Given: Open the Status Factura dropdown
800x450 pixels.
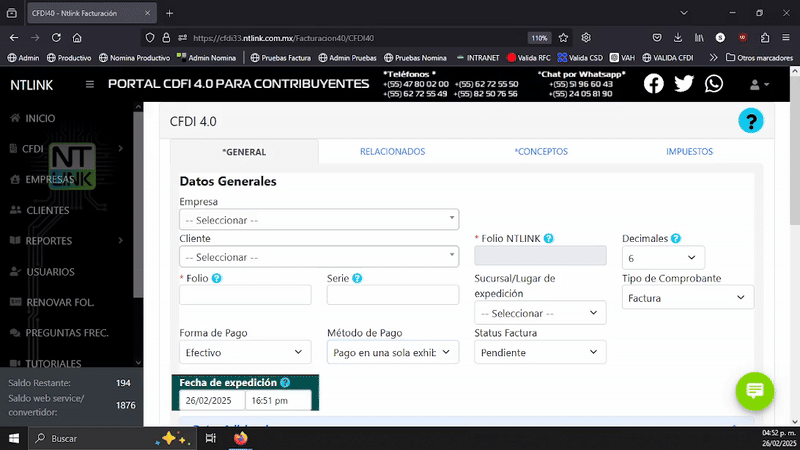Looking at the screenshot, I should pos(540,352).
